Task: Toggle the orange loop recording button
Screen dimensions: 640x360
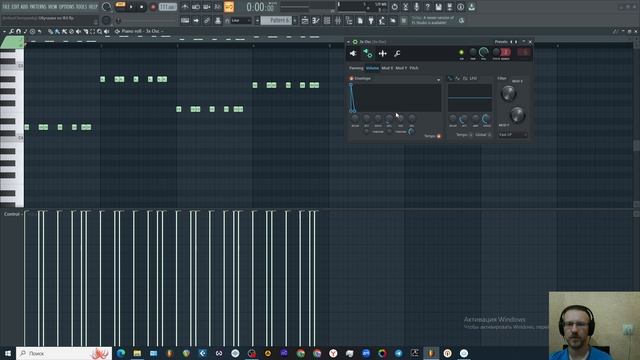Action: pos(229,7)
